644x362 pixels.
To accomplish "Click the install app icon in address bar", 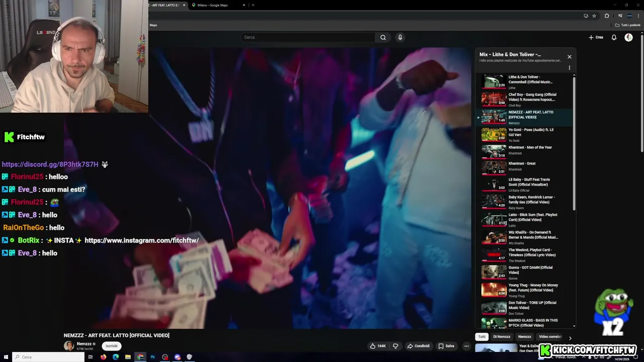I will [x=586, y=16].
